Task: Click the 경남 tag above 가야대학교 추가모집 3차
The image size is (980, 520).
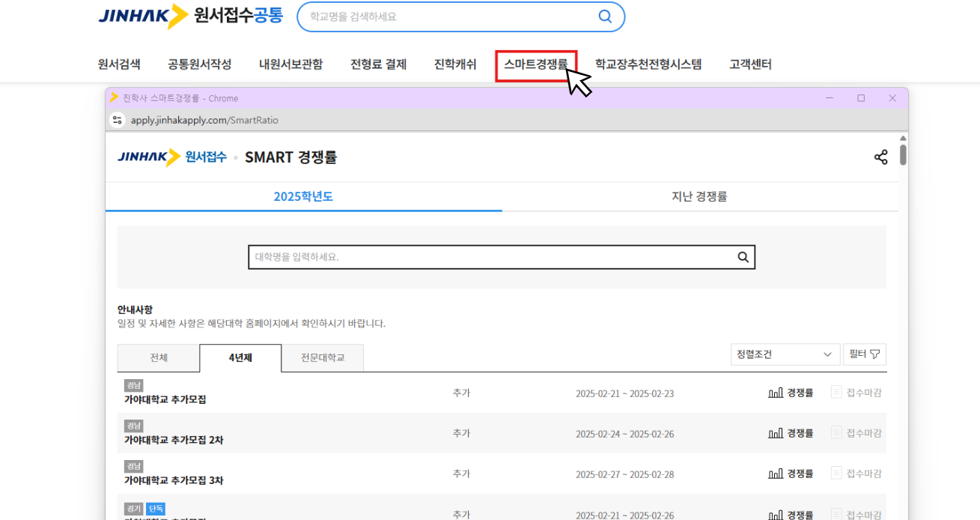Action: click(134, 466)
